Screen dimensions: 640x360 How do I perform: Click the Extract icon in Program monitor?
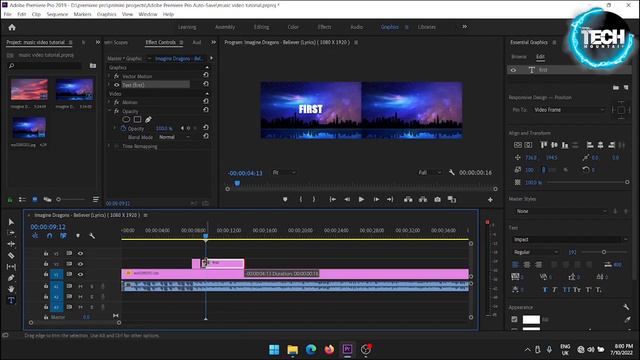coord(423,200)
